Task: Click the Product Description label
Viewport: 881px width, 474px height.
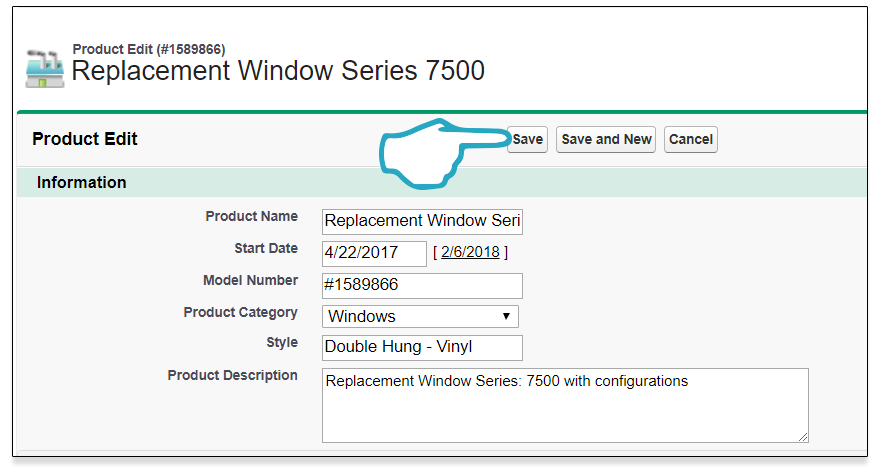Action: [233, 375]
